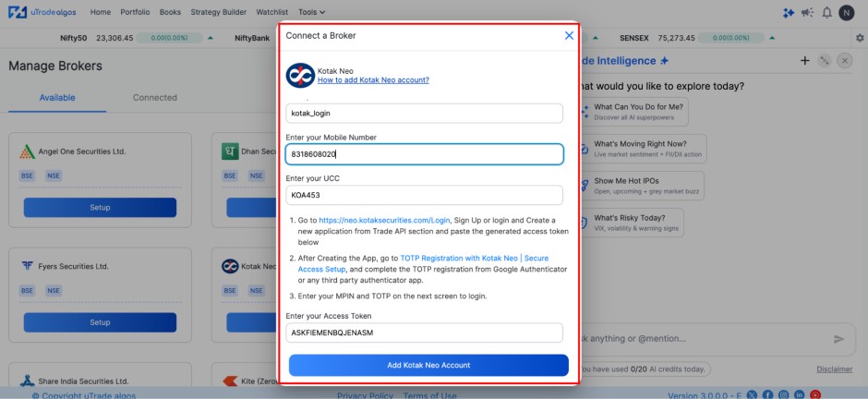The height and width of the screenshot is (399, 868).
Task: Select What Can You Do for Me suggestion
Action: coord(633,112)
